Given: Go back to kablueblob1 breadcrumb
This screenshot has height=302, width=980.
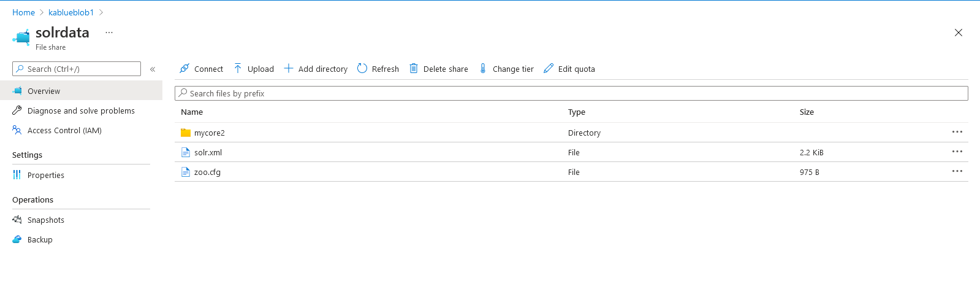Looking at the screenshot, I should 71,12.
